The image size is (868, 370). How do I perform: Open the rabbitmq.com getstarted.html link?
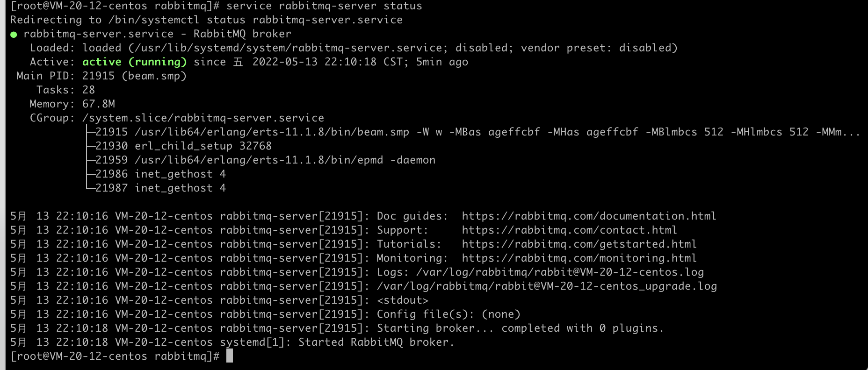coord(579,244)
